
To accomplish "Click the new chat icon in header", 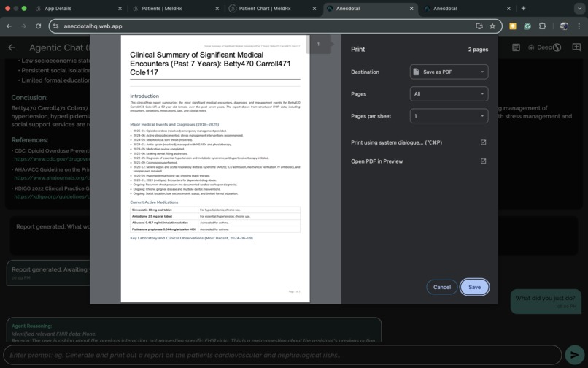I will click(576, 47).
